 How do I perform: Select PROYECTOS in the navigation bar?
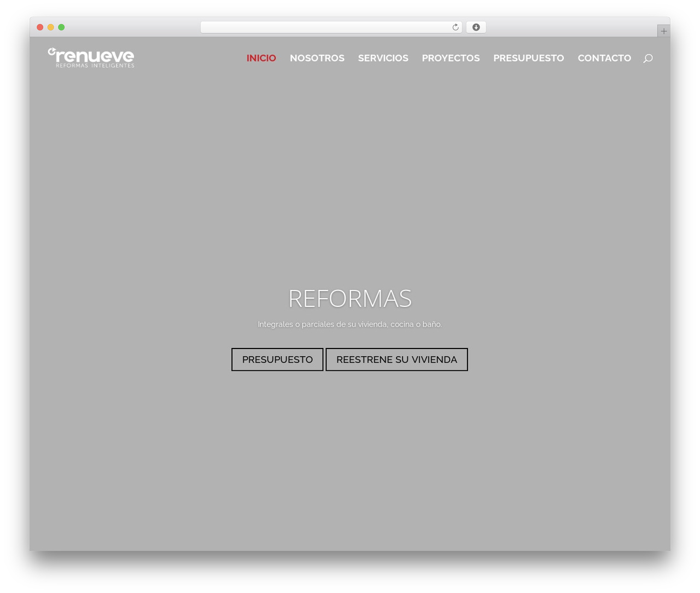(451, 58)
